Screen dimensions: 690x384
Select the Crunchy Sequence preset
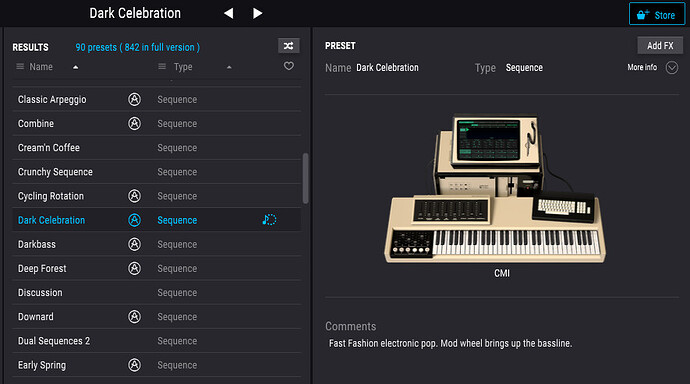tap(157, 172)
